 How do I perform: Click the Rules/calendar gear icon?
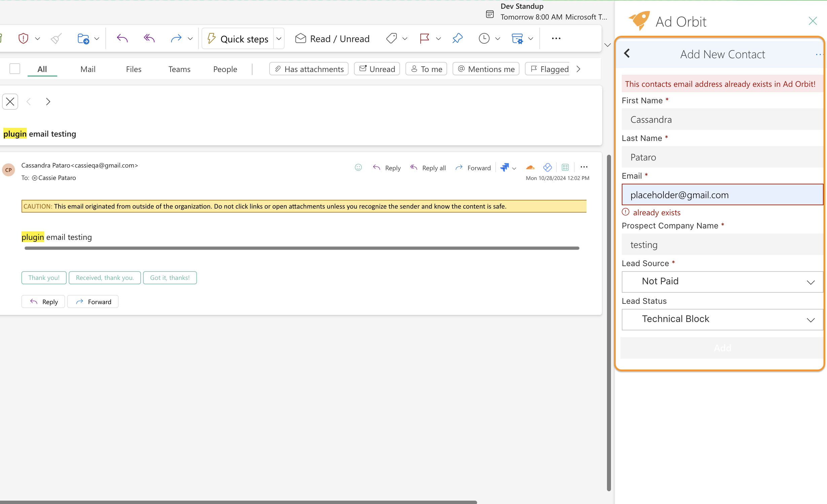[x=517, y=39]
